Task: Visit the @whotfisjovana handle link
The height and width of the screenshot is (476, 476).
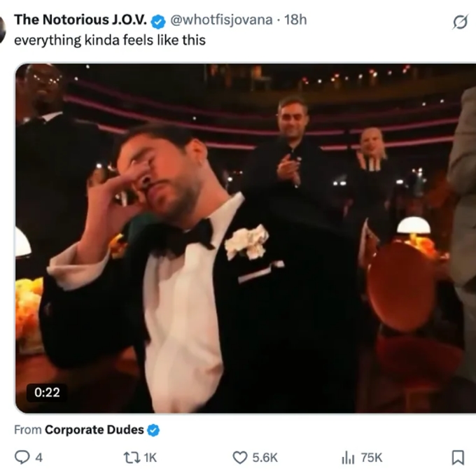Action: [x=222, y=19]
